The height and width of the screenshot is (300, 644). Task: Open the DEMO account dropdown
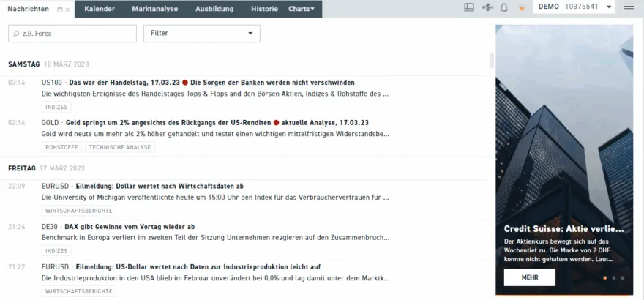[x=574, y=7]
